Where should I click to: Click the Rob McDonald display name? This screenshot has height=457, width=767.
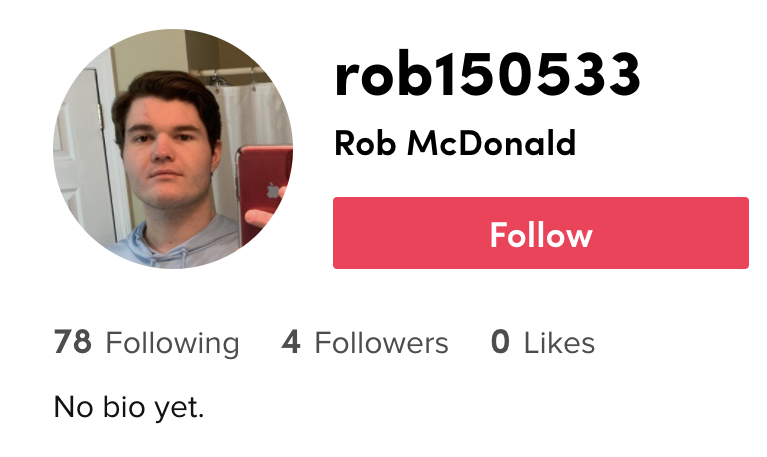tap(455, 143)
